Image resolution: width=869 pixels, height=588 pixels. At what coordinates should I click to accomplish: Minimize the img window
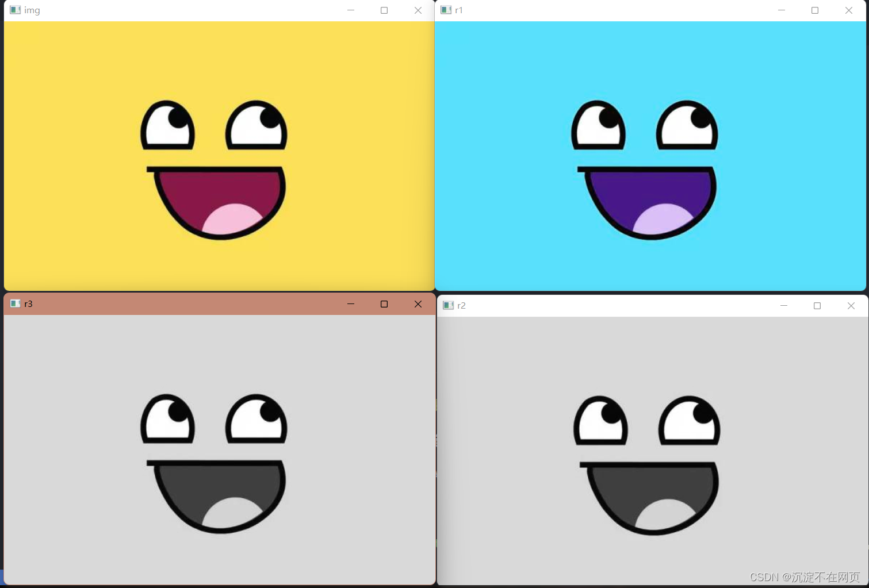click(351, 10)
